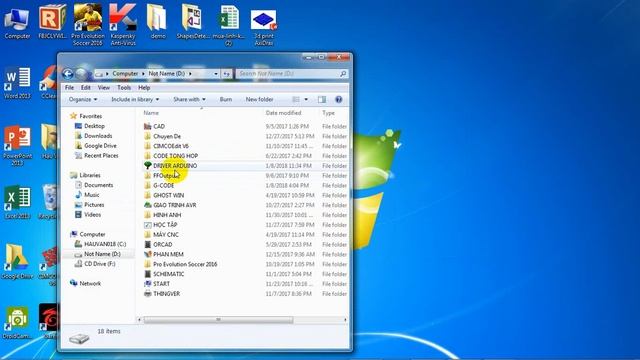Viewport: 640px width, 360px height.
Task: Click horizontal scrollbar right arrow
Action: click(345, 320)
